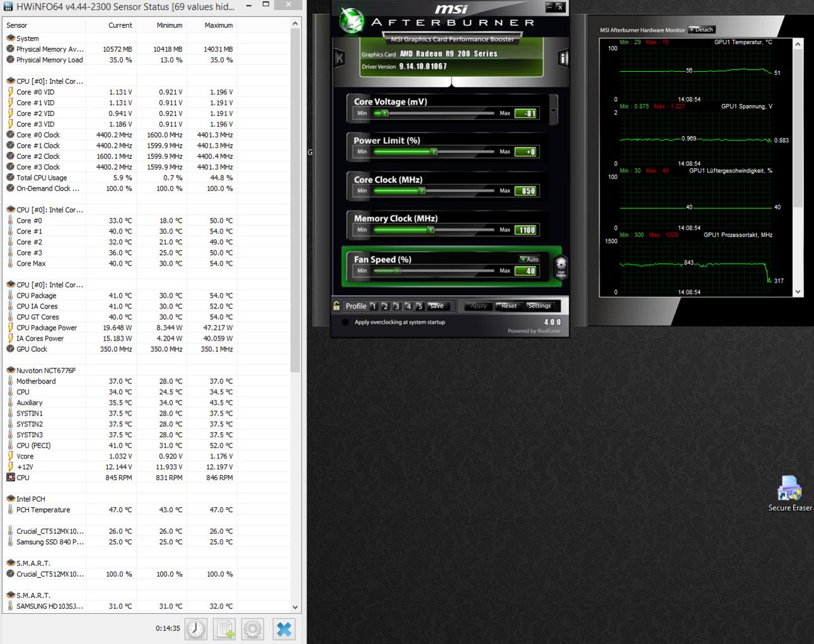This screenshot has width=814, height=644.
Task: Select Afterburner profile 4
Action: (x=408, y=306)
